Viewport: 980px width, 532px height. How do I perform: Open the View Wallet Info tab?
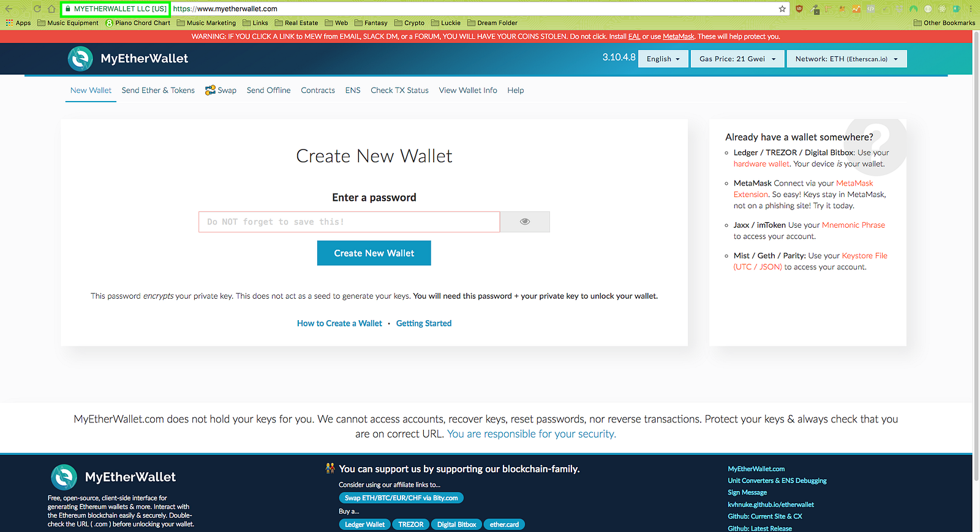coord(468,90)
